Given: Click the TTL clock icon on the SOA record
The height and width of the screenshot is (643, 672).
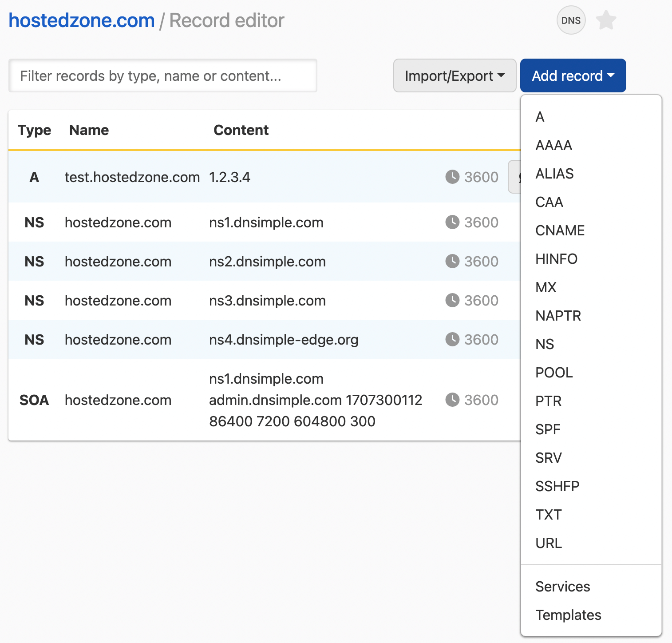Looking at the screenshot, I should click(x=452, y=400).
